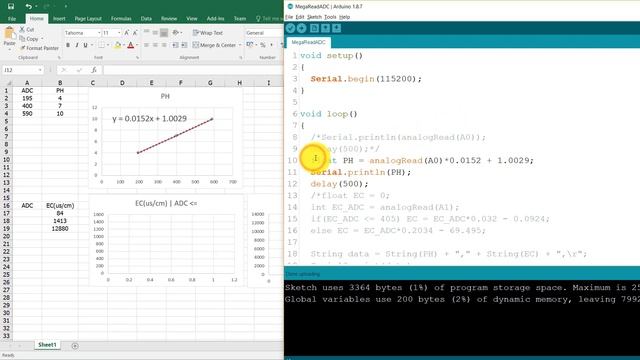This screenshot has width=640, height=360.
Task: Open the text Orientation button
Action: (x=176, y=33)
